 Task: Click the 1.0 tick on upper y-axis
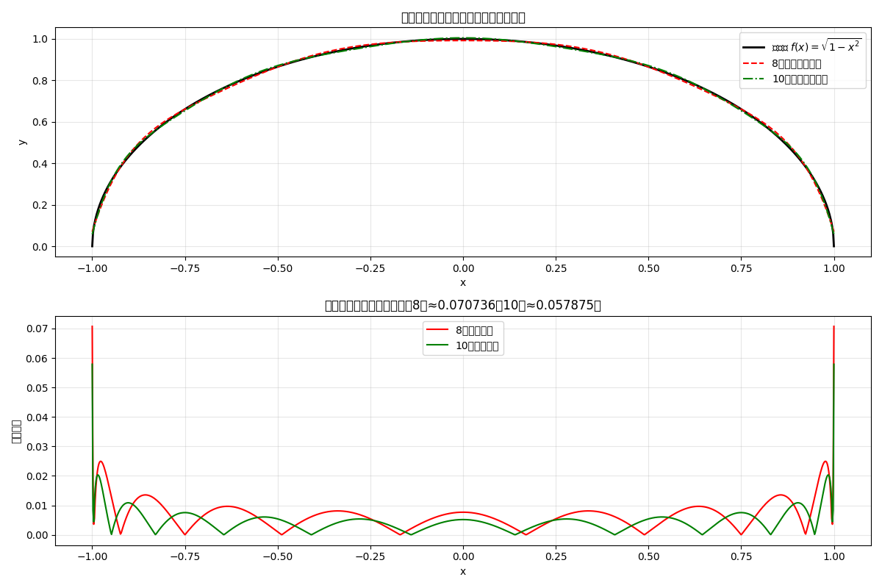point(40,38)
